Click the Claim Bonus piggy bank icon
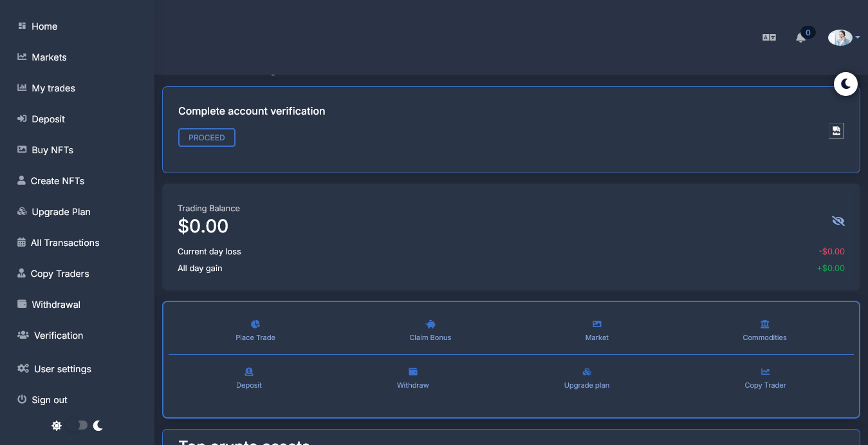The image size is (868, 445). (430, 324)
